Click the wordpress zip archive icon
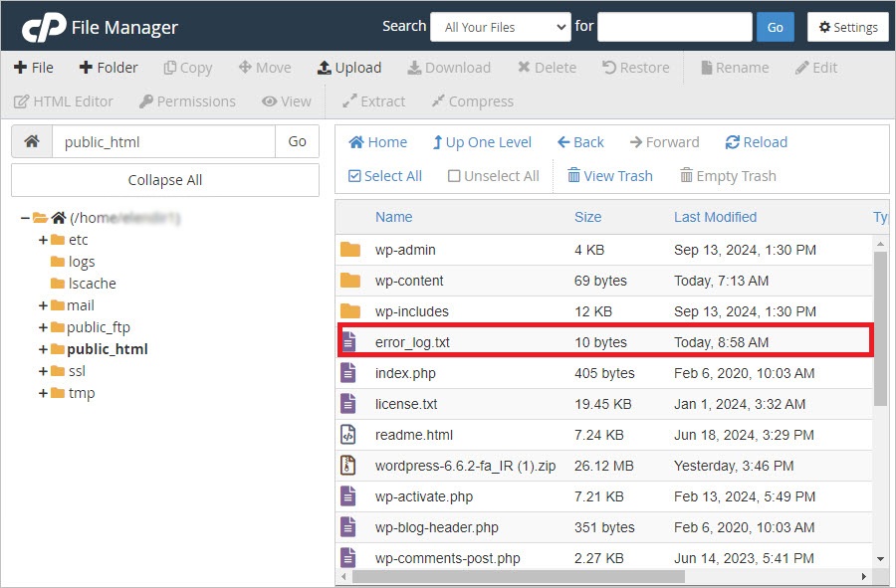896x588 pixels. [348, 466]
